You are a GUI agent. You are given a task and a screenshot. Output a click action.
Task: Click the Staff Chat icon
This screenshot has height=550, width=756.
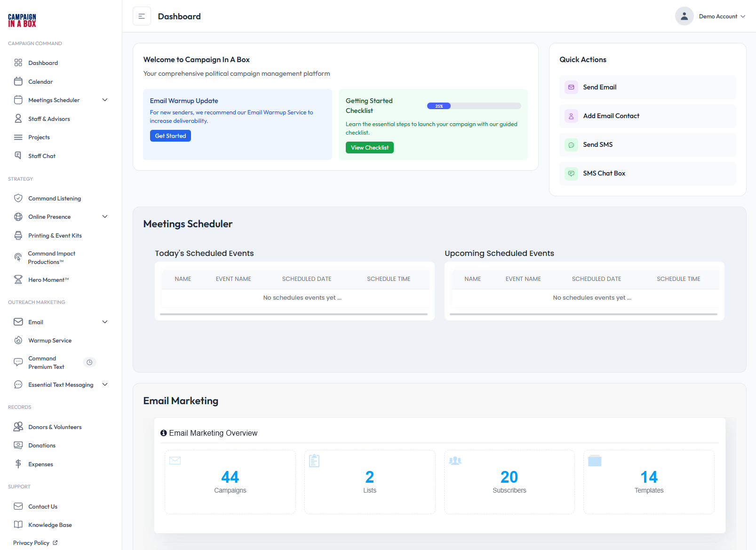coord(18,156)
